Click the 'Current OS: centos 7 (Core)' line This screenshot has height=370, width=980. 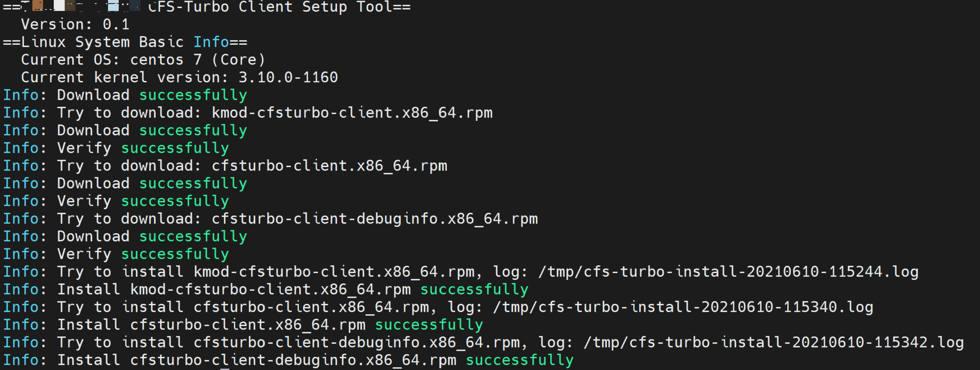[143, 60]
